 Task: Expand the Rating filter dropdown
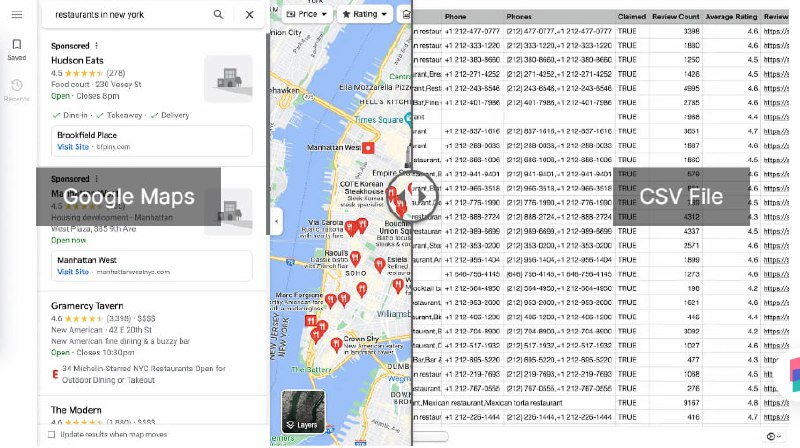[x=364, y=15]
